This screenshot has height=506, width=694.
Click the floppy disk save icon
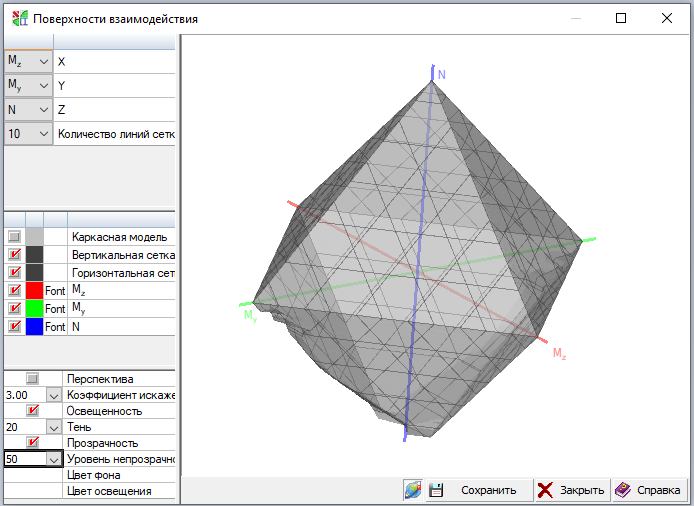436,490
